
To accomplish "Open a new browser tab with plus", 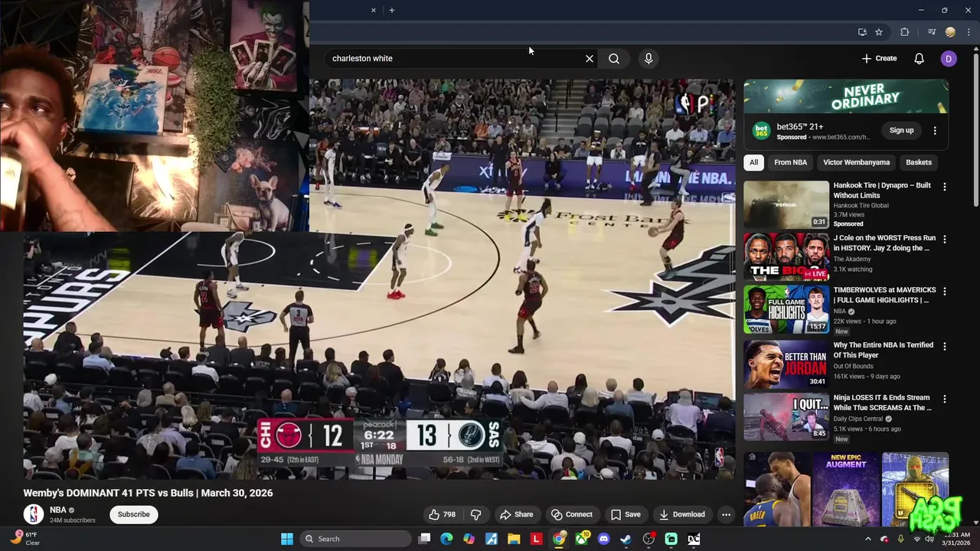I will click(x=392, y=10).
